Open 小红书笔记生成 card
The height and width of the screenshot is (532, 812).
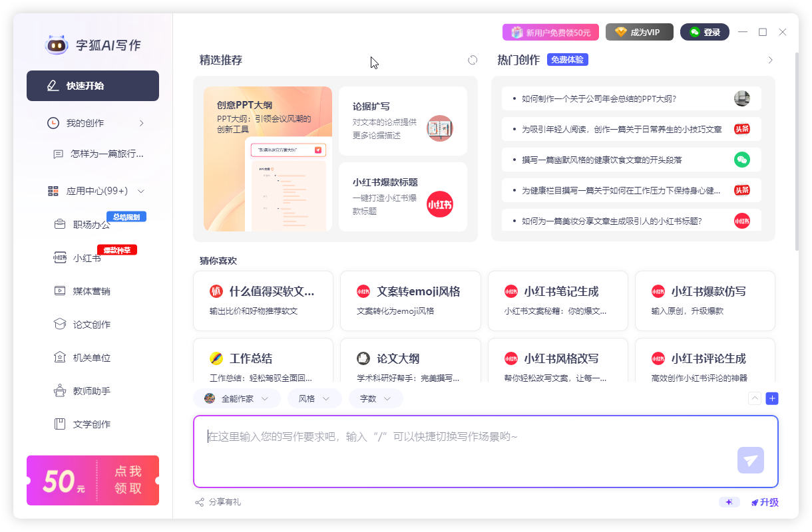558,301
